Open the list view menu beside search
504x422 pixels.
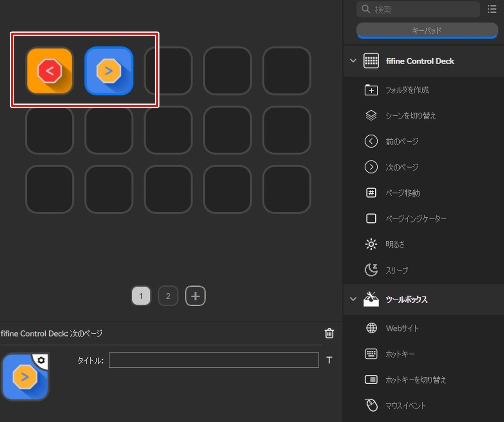[x=492, y=9]
